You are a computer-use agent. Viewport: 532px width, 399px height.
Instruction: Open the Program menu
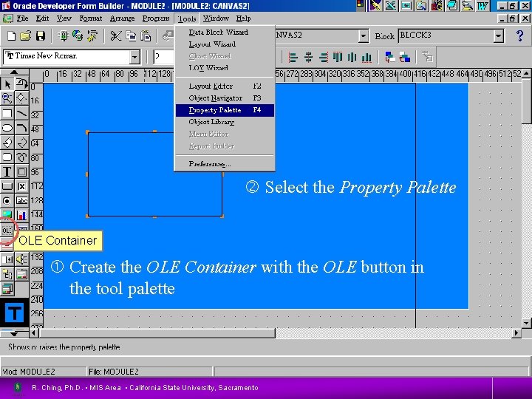coord(156,18)
